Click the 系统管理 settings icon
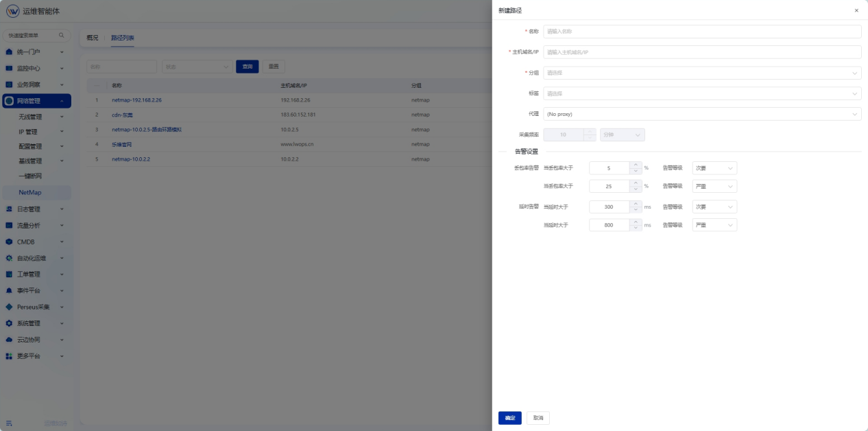Screen dimensions: 868x431 (9, 323)
